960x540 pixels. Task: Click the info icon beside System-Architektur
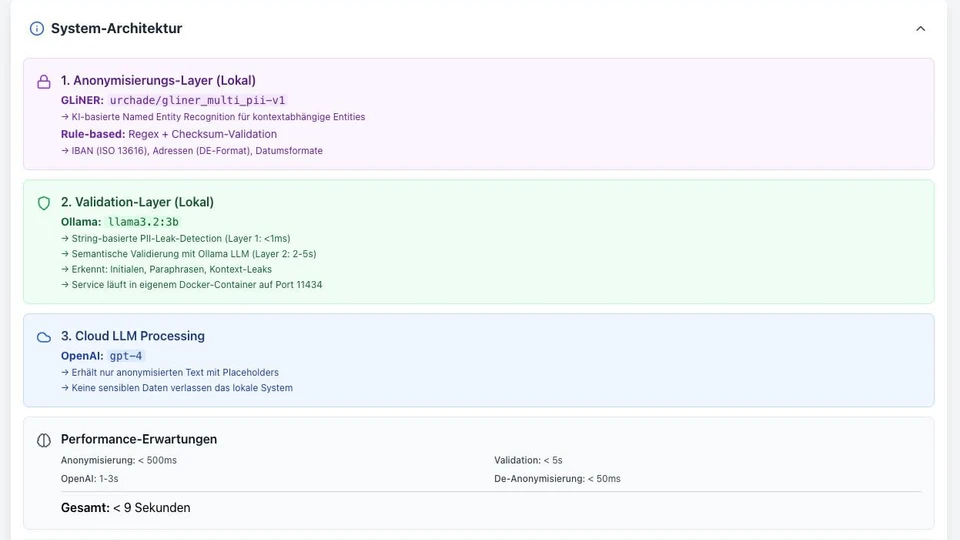pos(37,29)
